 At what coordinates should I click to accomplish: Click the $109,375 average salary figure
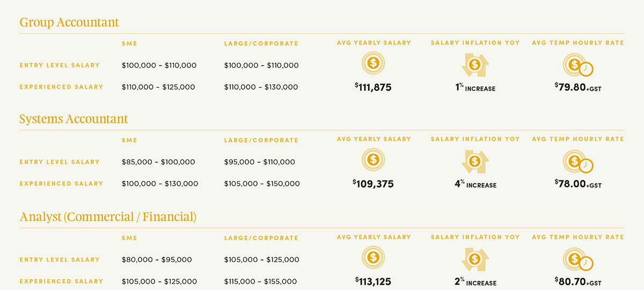click(x=374, y=184)
